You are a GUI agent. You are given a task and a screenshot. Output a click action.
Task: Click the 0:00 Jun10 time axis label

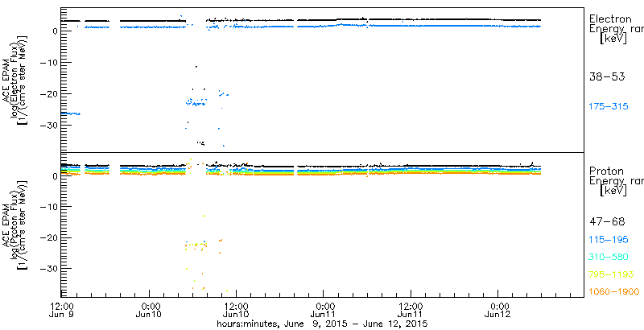coord(150,311)
